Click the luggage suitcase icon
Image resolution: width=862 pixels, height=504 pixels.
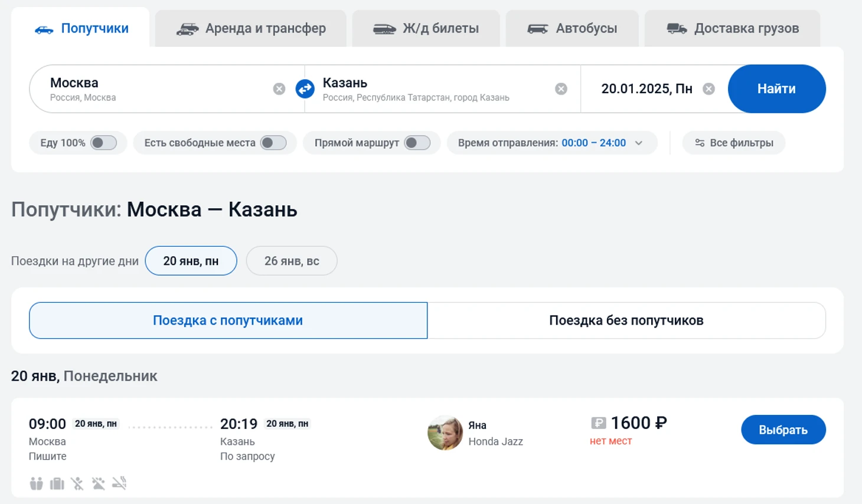57,483
